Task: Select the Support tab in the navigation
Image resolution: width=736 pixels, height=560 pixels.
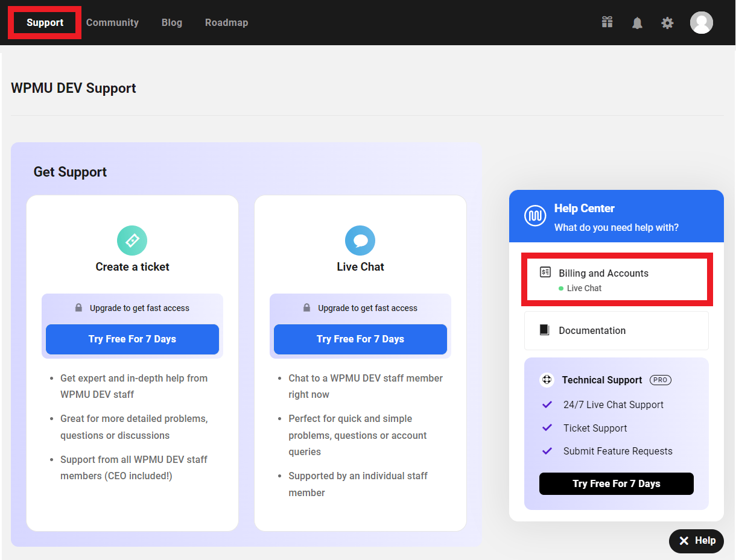Action: 44,22
